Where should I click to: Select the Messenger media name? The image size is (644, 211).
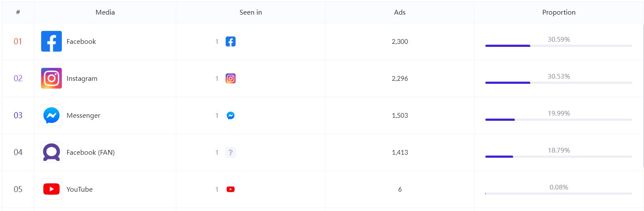coord(83,116)
